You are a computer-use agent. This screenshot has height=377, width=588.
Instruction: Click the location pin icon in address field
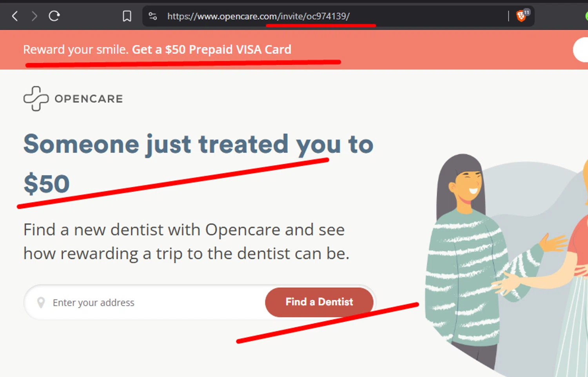41,303
